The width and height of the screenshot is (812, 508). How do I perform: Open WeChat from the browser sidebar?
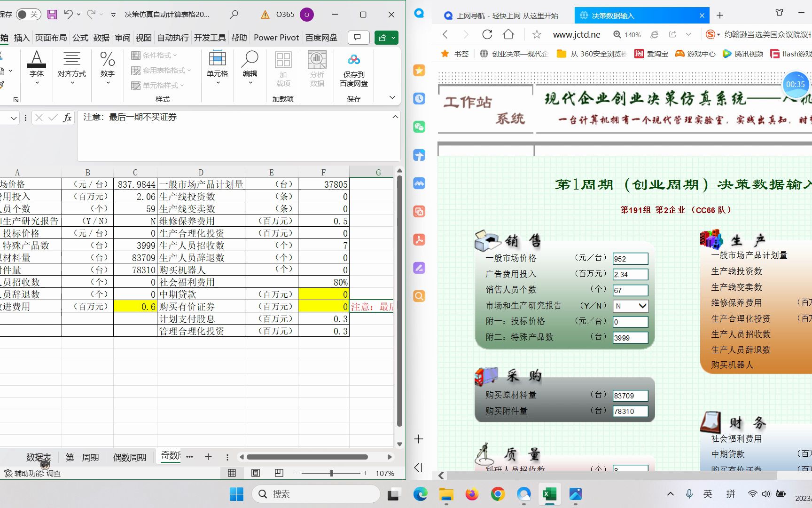click(x=419, y=127)
